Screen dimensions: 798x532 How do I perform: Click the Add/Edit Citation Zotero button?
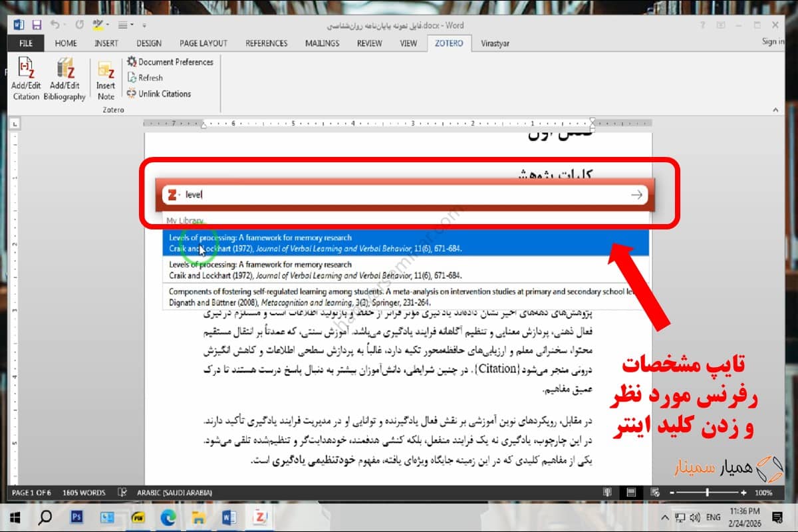[26, 79]
